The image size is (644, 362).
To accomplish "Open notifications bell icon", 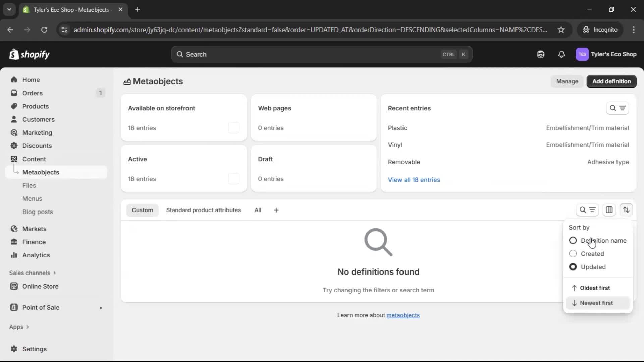I will click(x=561, y=54).
